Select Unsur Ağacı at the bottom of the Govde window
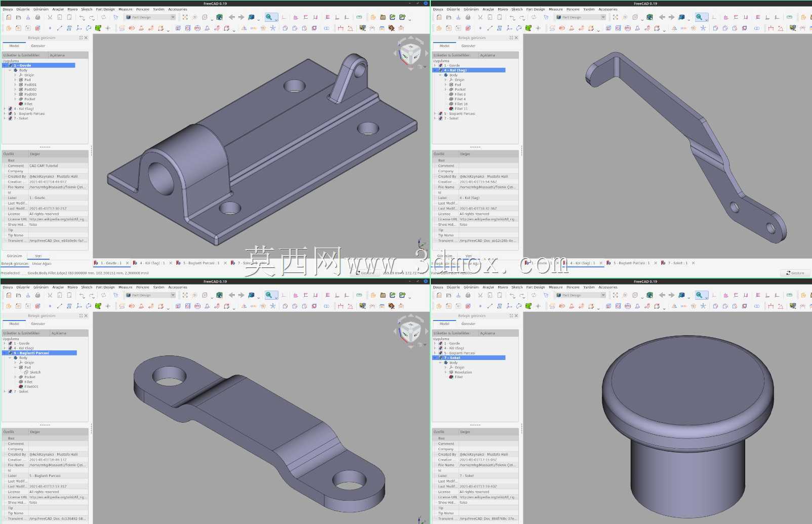 42,263
